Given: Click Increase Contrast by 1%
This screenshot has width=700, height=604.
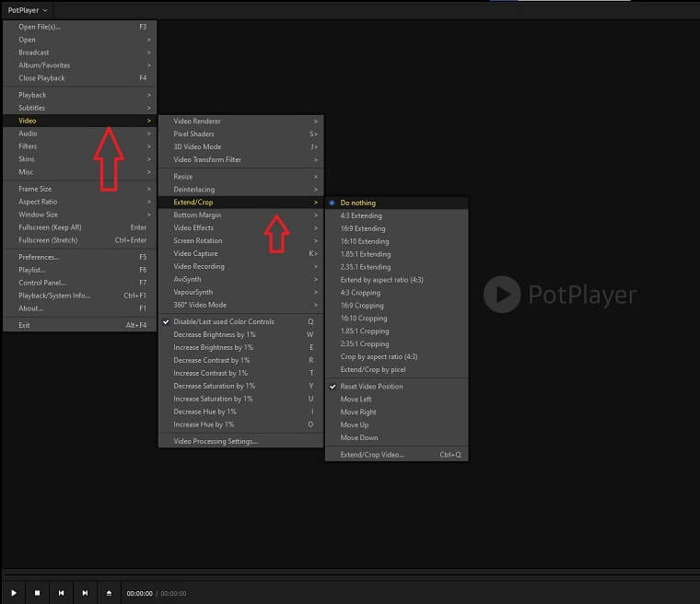Looking at the screenshot, I should tap(240, 373).
